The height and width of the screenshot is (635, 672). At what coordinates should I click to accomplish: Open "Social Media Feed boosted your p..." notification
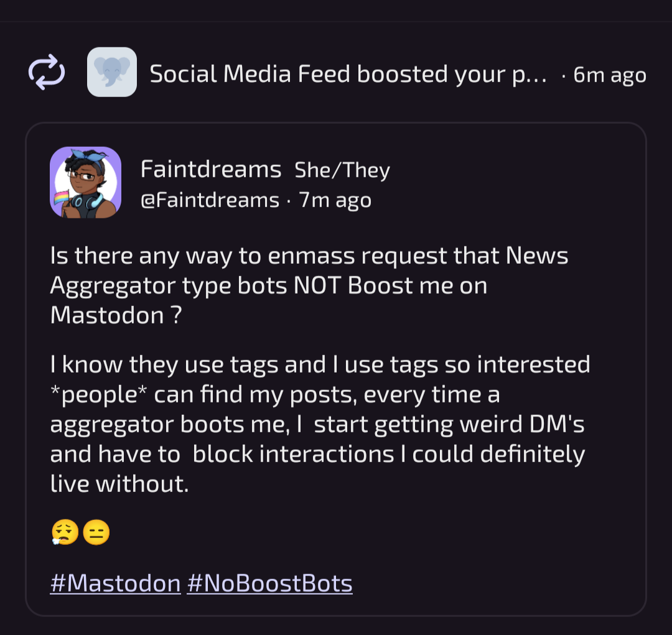point(348,74)
